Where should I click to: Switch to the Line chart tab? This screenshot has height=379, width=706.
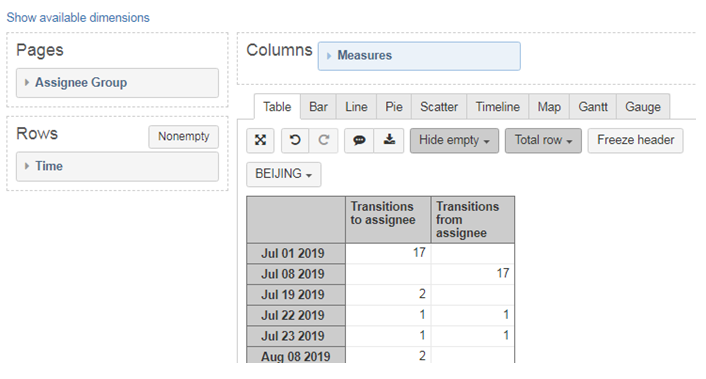click(356, 107)
